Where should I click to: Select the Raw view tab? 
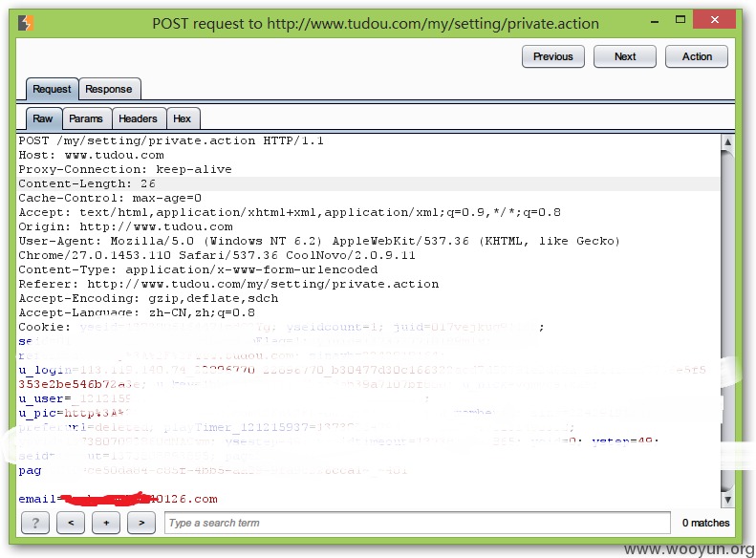point(43,118)
